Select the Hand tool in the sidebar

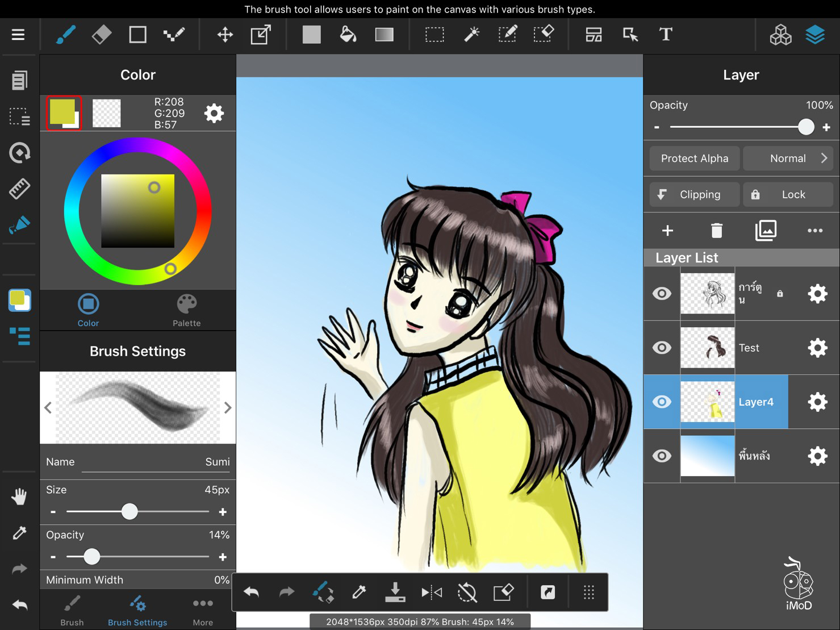pos(19,496)
